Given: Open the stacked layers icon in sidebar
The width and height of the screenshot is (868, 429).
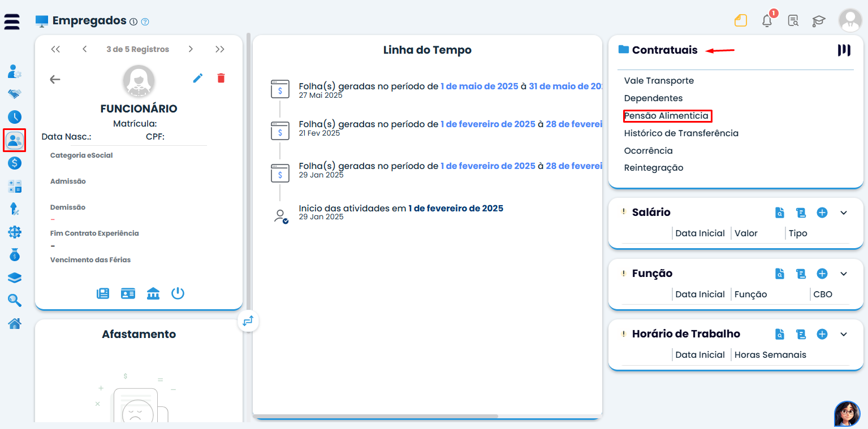Looking at the screenshot, I should click(x=15, y=278).
